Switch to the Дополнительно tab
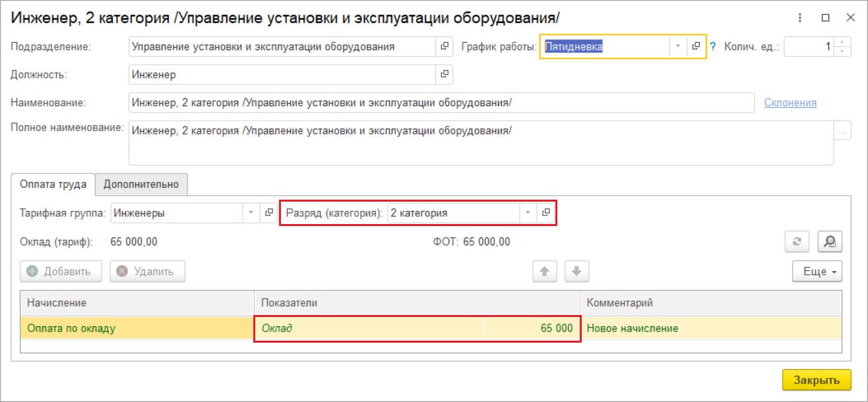Screen dimensions: 868x402 (x=141, y=185)
